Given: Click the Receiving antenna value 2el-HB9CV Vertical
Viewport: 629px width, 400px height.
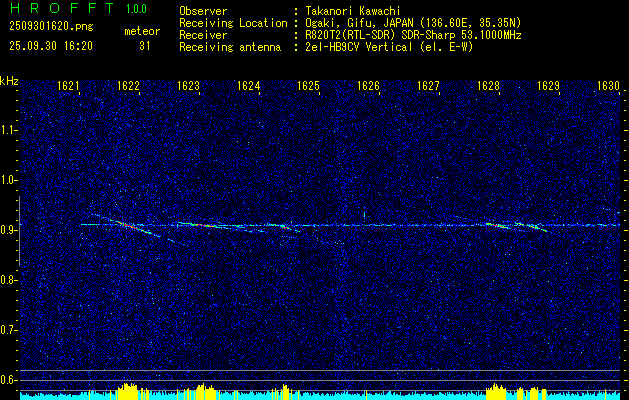Looking at the screenshot, I should (359, 47).
